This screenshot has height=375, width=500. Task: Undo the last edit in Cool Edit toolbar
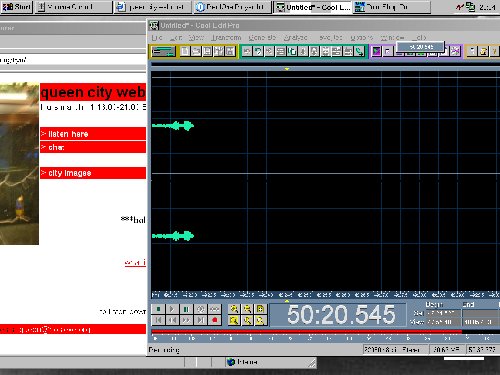[247, 51]
